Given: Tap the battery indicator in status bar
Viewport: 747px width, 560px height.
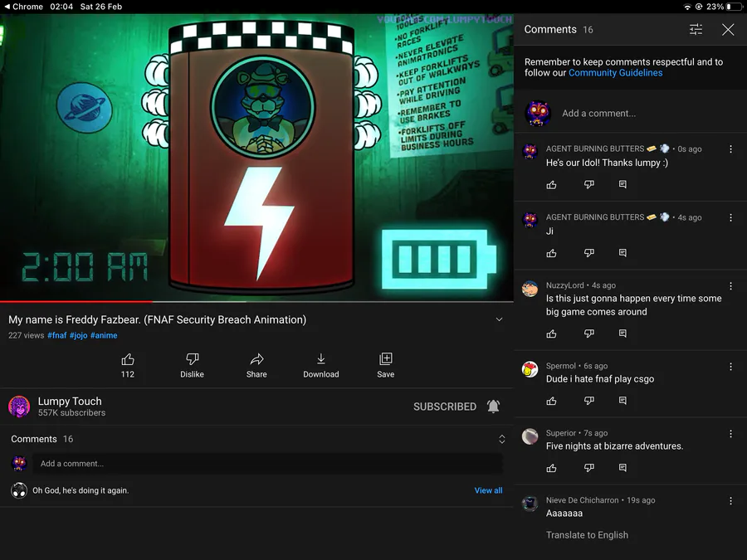Looking at the screenshot, I should click(735, 7).
